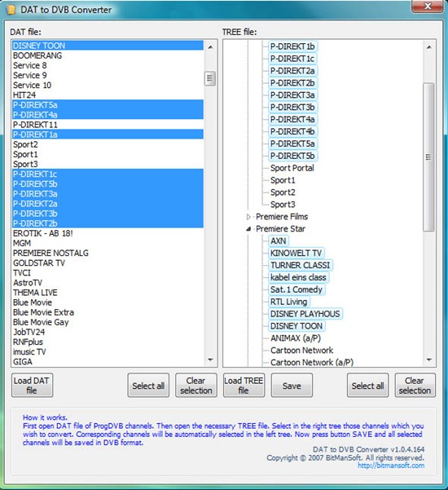This screenshot has height=490, width=448.
Task: Select P-DIREKT2a in the TREE panel
Action: (292, 71)
